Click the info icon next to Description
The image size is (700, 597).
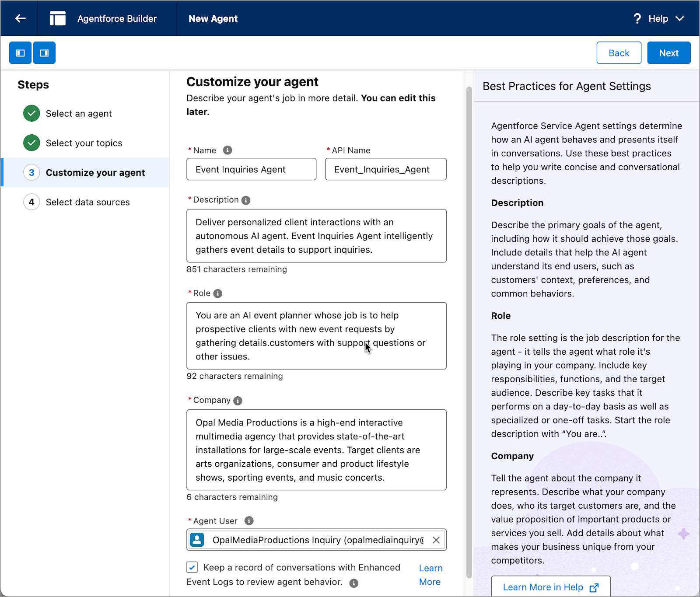[246, 200]
